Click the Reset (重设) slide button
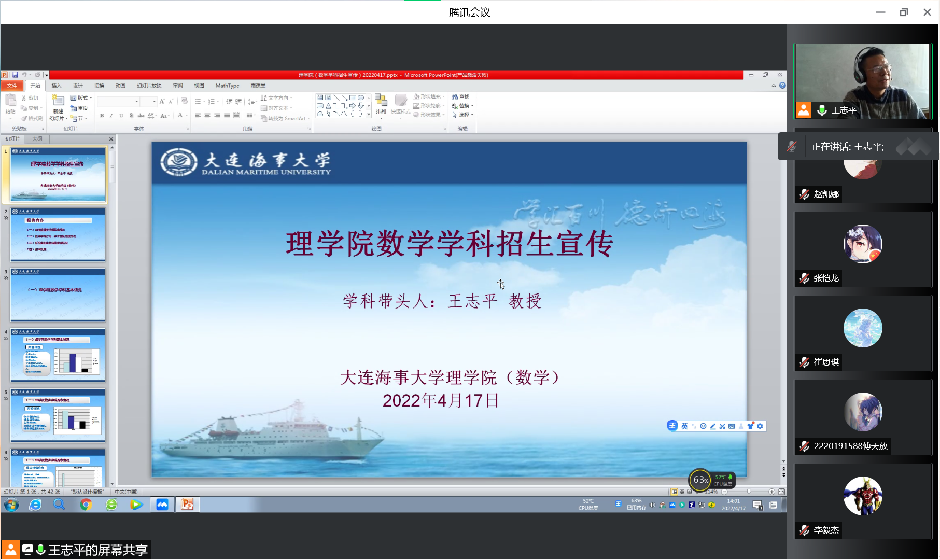This screenshot has width=940, height=560. (x=79, y=108)
